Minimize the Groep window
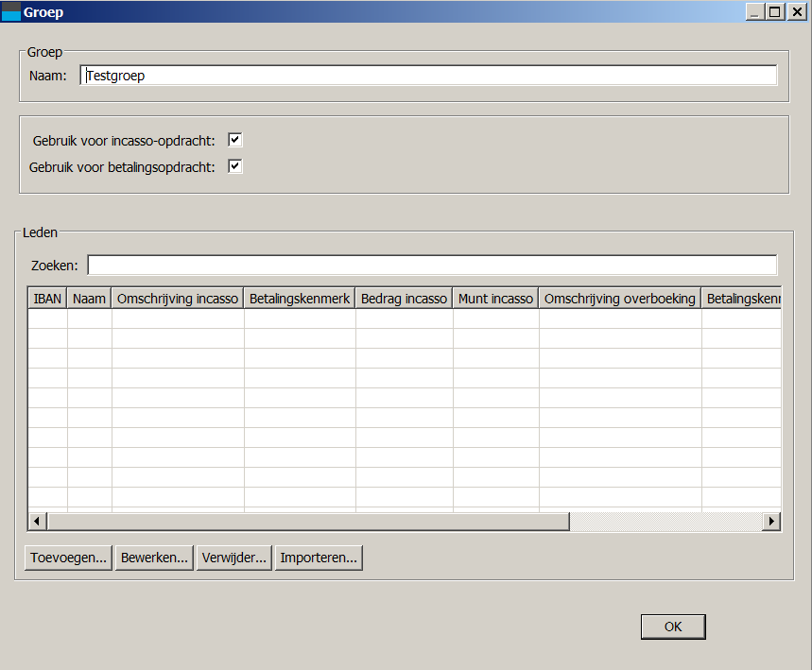812x670 pixels. click(x=755, y=12)
